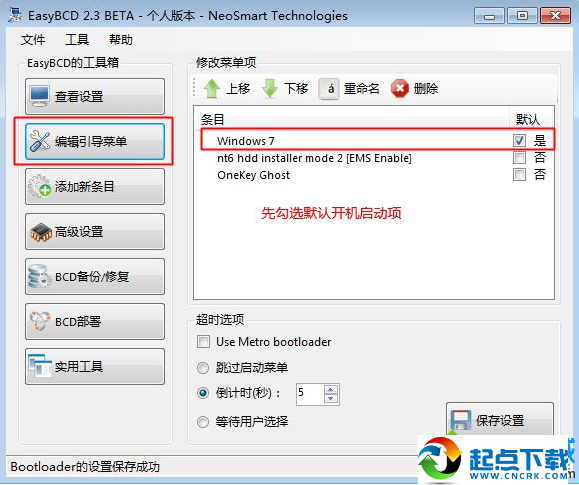Click the 保存设置 button
This screenshot has width=579, height=485.
coord(500,419)
